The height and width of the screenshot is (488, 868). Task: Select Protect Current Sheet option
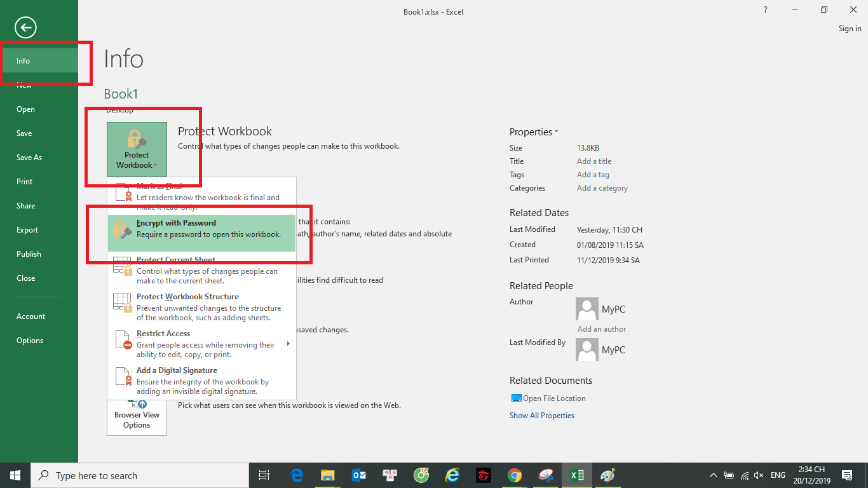(x=202, y=270)
